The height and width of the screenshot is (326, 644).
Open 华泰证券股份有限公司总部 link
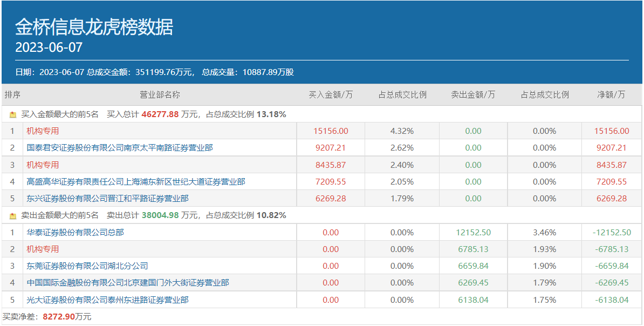(75, 233)
